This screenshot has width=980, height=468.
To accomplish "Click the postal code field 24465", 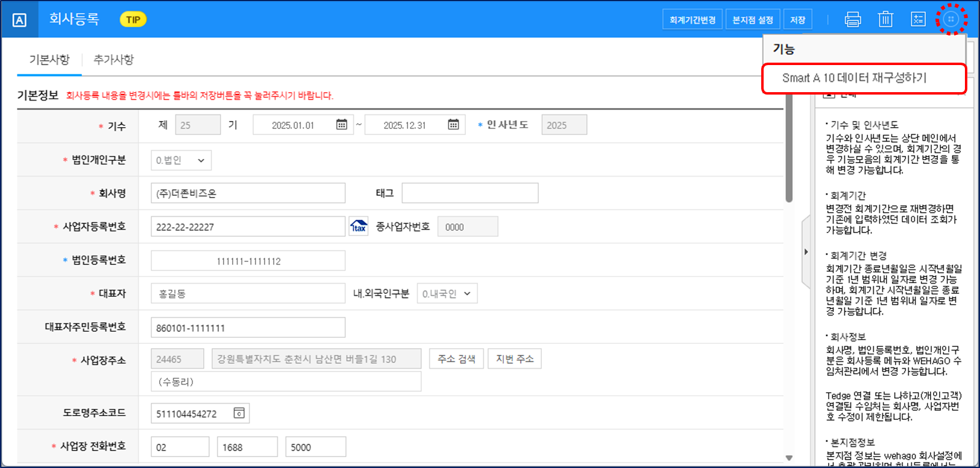I will tap(177, 359).
